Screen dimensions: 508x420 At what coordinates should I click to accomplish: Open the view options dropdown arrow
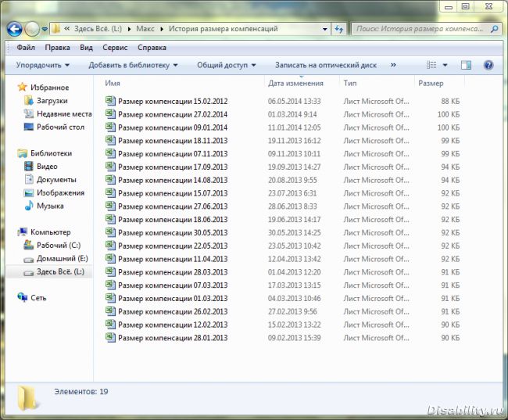(x=445, y=65)
